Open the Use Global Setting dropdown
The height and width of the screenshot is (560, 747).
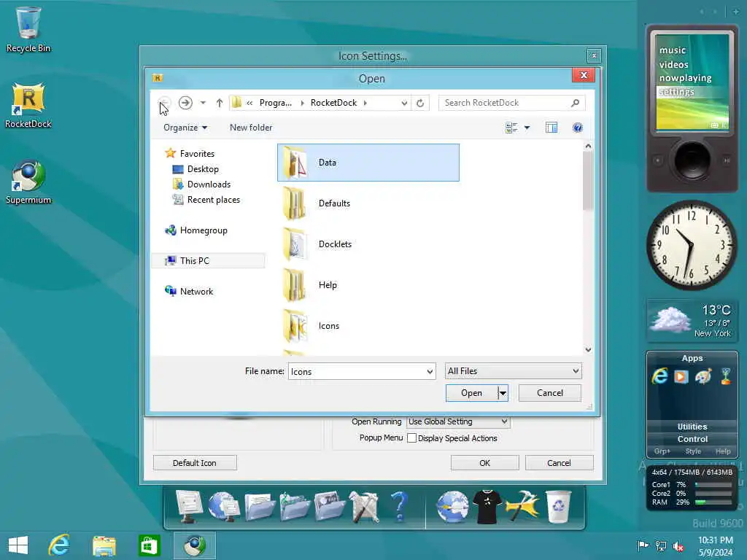pyautogui.click(x=458, y=421)
